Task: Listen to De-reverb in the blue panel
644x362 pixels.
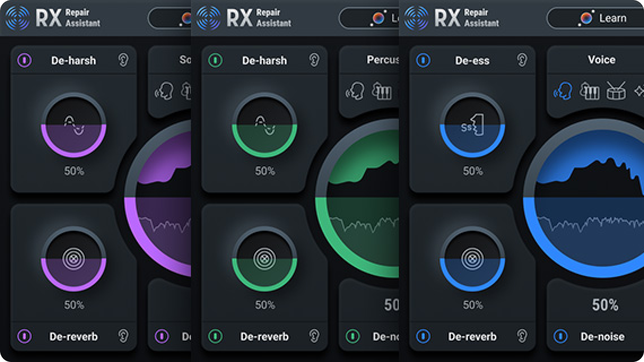Action: click(x=522, y=336)
